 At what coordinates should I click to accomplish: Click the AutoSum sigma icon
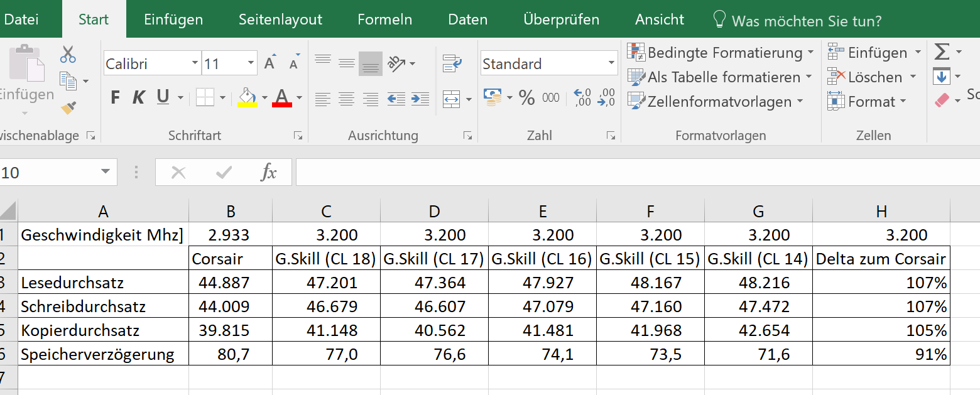coord(942,51)
